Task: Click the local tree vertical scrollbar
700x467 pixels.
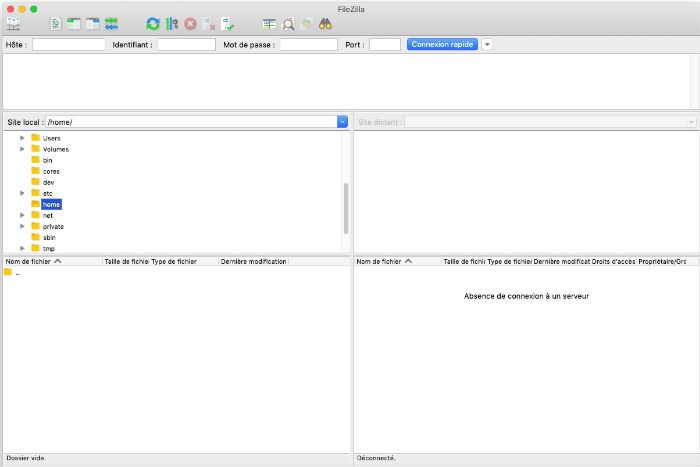Action: 346,208
